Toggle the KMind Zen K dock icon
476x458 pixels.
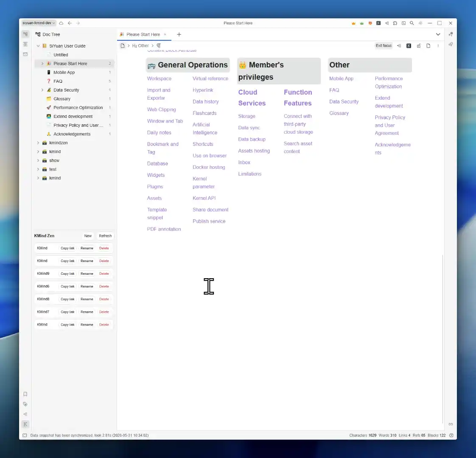coord(25,424)
